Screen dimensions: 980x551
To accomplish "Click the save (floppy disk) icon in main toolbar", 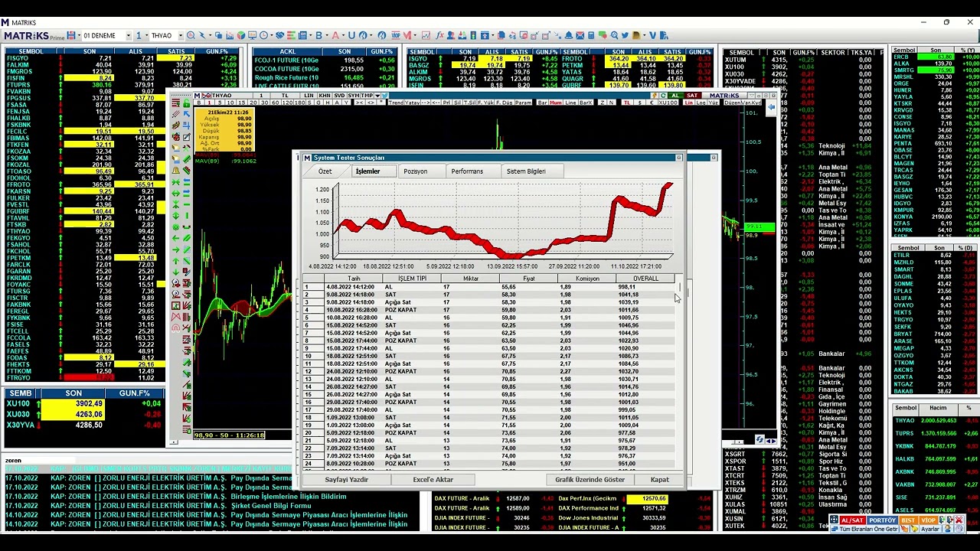I will [70, 35].
